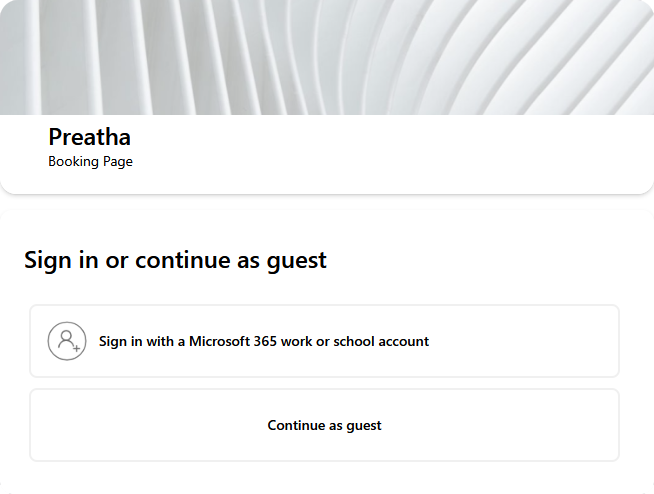Click the circular profile icon in the sign-in card
The image size is (654, 494).
[x=67, y=341]
